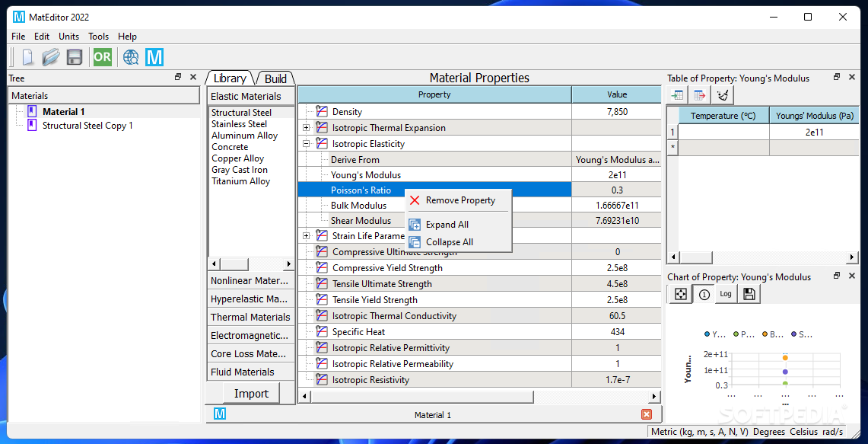This screenshot has height=444, width=868.
Task: Click the Specific Heat property icon
Action: (322, 331)
